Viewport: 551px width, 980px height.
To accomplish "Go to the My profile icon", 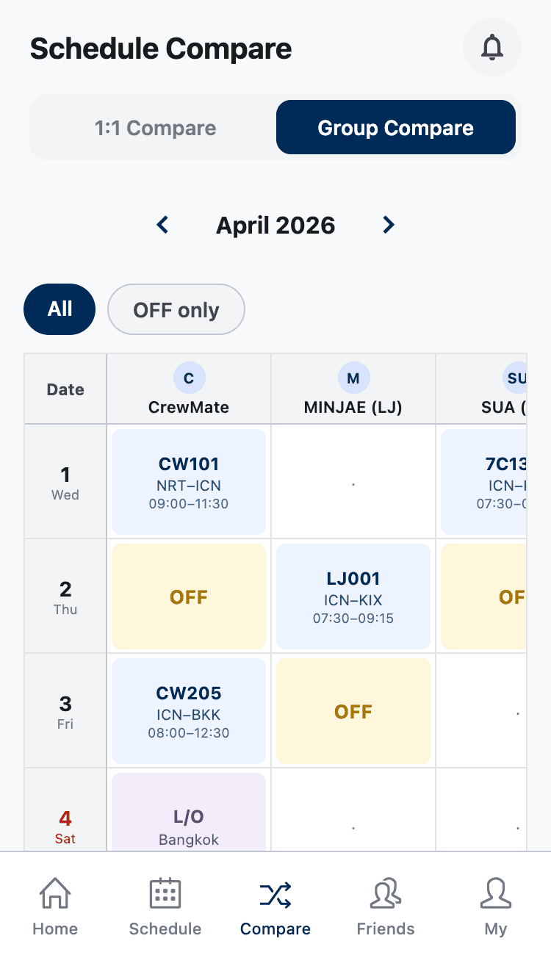I will [x=496, y=894].
